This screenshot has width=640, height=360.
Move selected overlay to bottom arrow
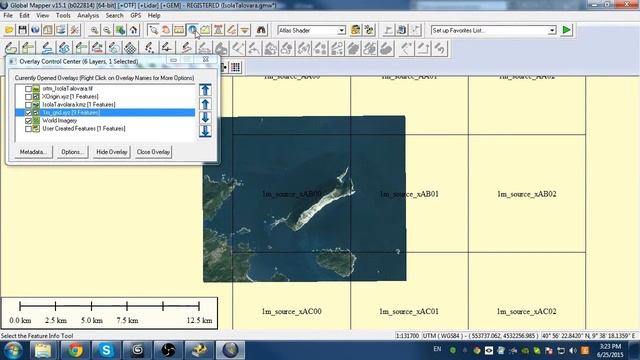[x=205, y=131]
